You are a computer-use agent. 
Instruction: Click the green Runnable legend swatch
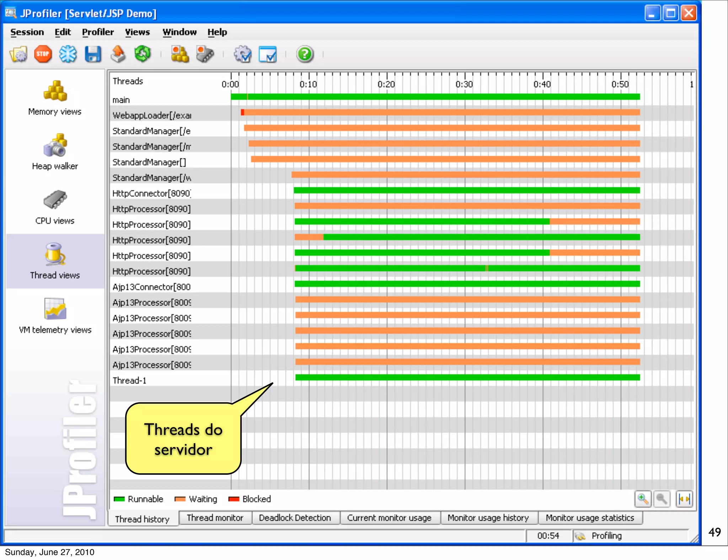(119, 499)
